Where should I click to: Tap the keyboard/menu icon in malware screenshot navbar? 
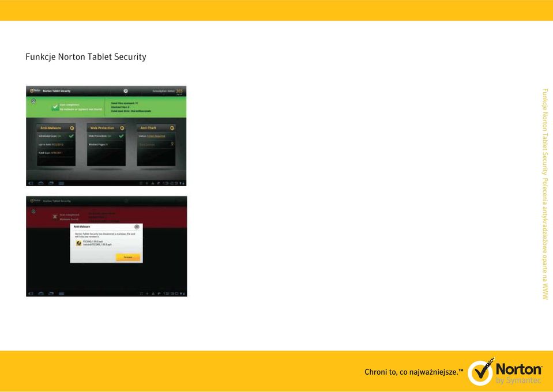point(61,293)
